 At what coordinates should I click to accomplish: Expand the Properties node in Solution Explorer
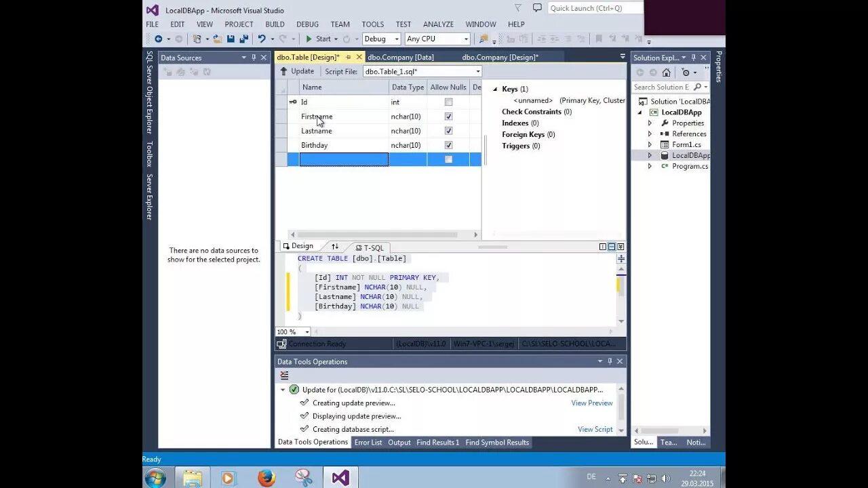coord(650,123)
